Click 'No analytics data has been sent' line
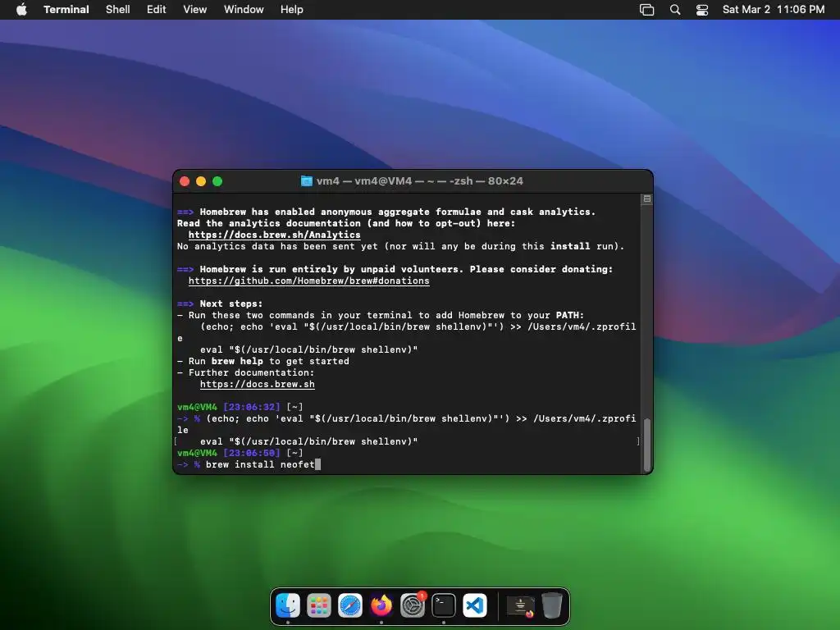 pyautogui.click(x=400, y=246)
